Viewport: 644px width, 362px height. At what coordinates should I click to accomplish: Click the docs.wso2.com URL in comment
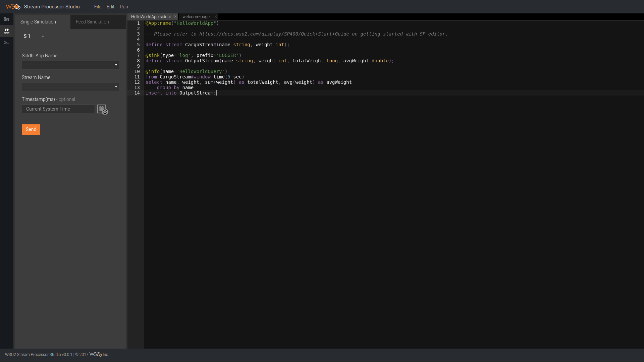pos(274,34)
